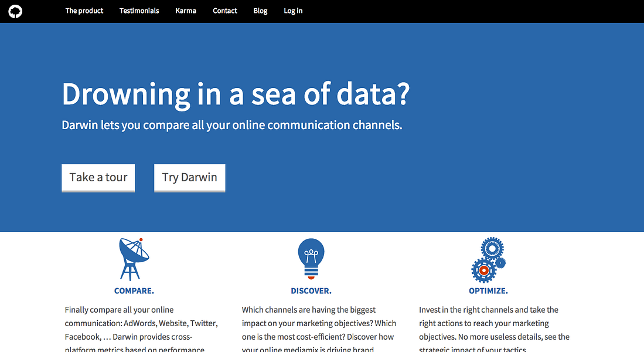This screenshot has height=352, width=644.
Task: Click the paragraph starting Finally compare all your online
Action: pos(141,329)
